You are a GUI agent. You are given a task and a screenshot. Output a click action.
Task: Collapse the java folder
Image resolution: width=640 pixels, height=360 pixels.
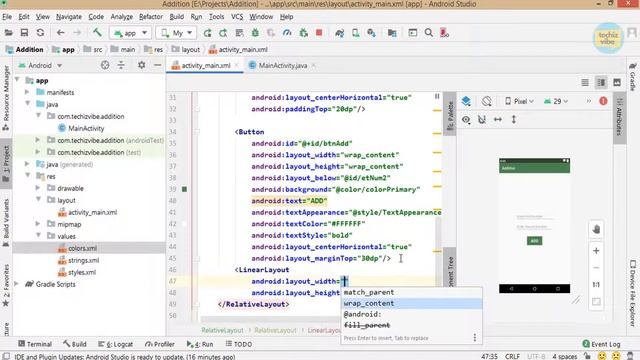[x=28, y=104]
